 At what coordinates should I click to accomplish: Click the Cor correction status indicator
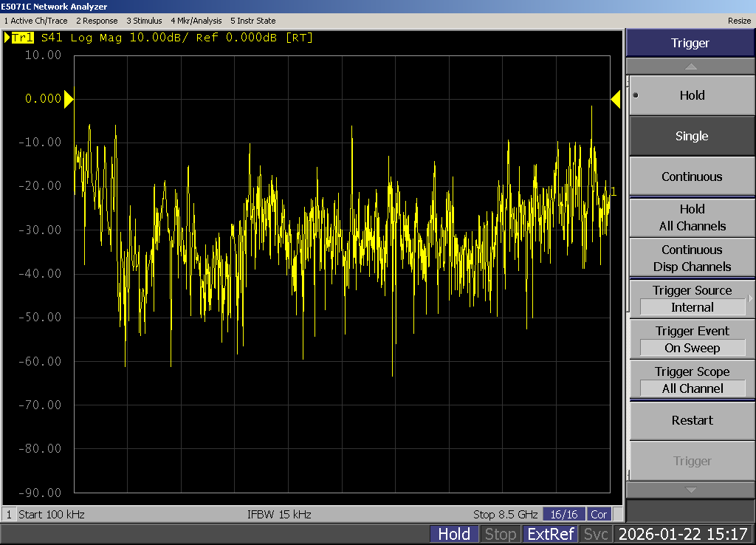[599, 514]
